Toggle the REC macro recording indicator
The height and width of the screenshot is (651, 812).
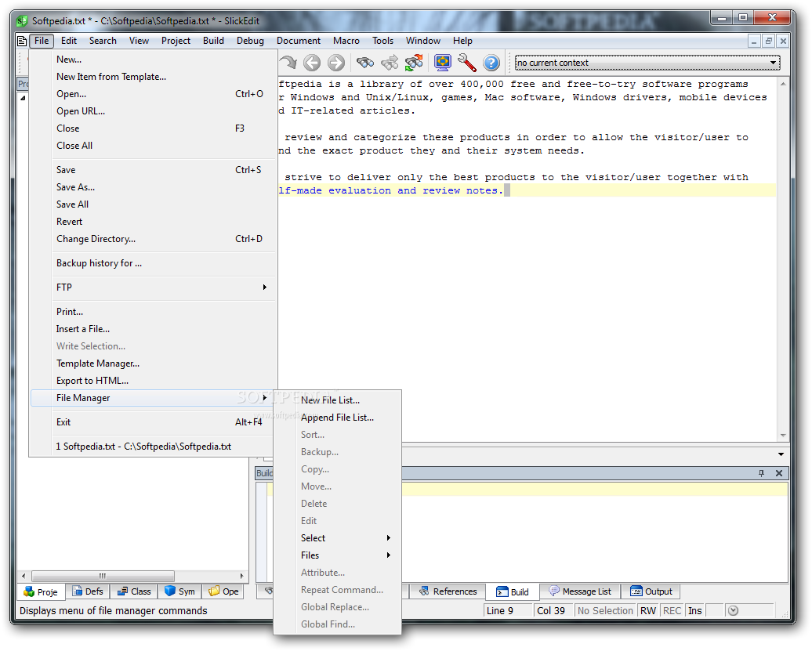click(672, 610)
